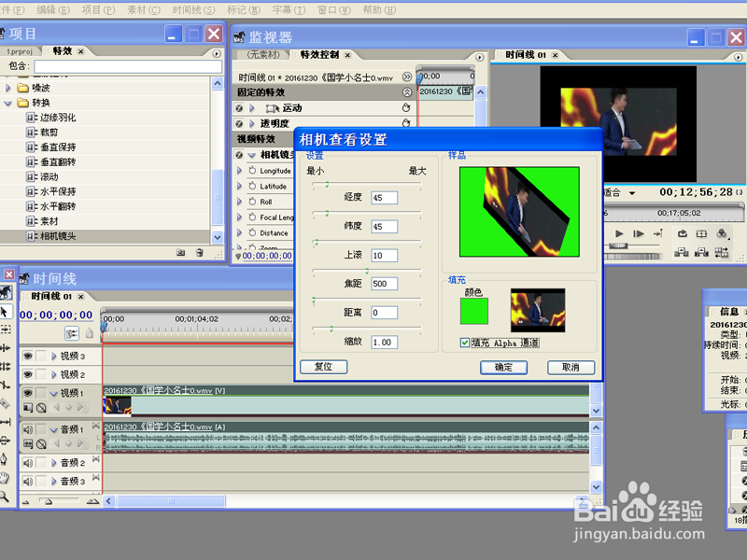Screen dimensions: 747x560
Task: Toggle 填充 Alpha 通道 checkbox
Action: (465, 343)
